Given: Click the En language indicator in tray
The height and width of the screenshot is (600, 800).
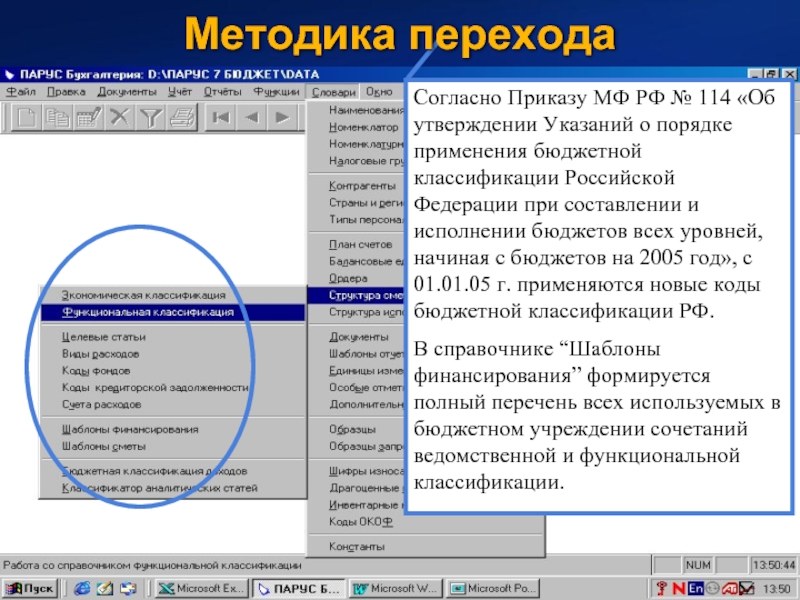Looking at the screenshot, I should pyautogui.click(x=696, y=588).
